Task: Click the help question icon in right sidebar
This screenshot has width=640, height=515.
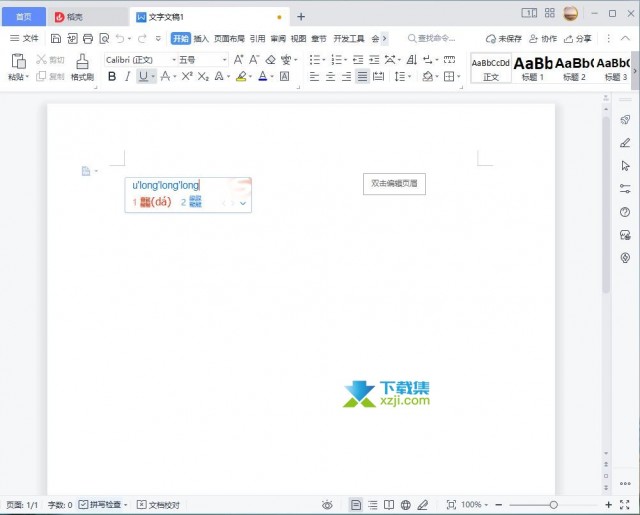Action: coord(625,212)
